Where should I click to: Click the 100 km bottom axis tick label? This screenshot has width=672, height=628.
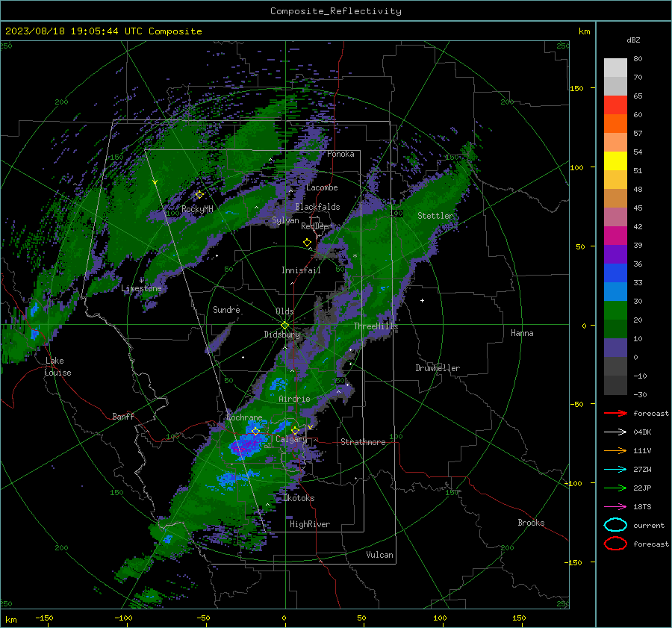pyautogui.click(x=440, y=618)
